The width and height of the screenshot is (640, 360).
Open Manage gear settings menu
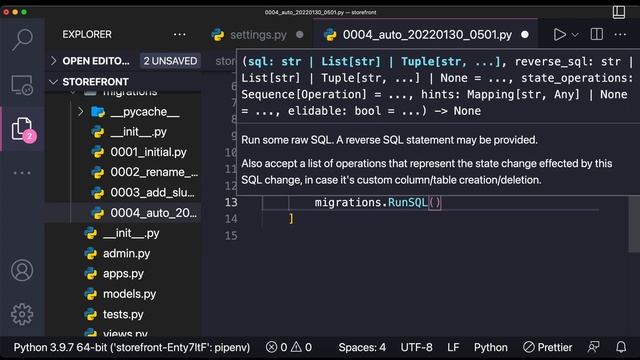click(x=22, y=314)
